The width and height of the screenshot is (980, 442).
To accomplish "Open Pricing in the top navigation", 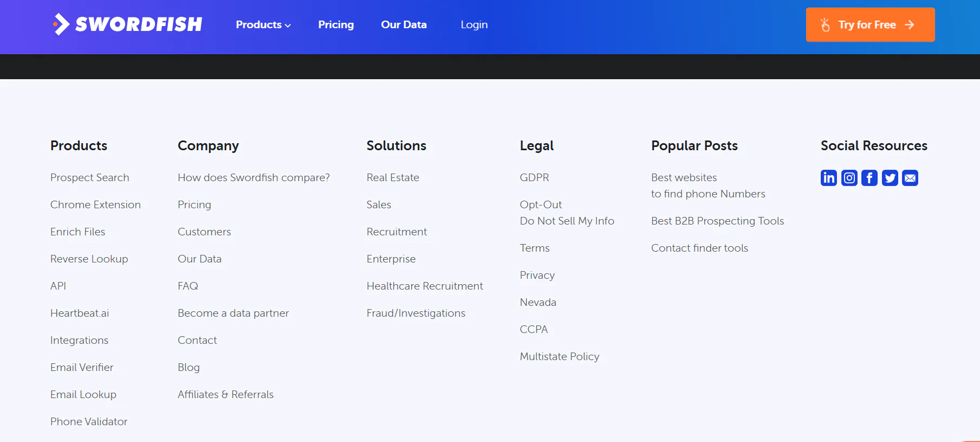I will 336,25.
